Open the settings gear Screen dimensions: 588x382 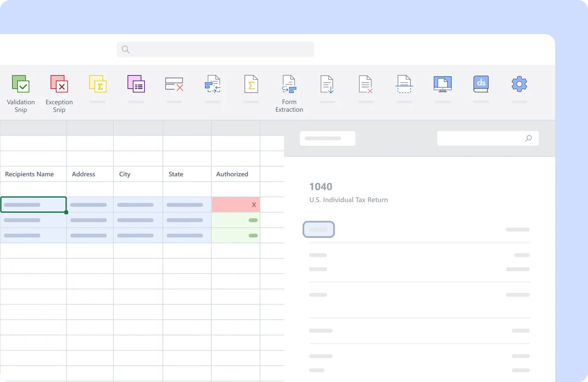(x=519, y=84)
